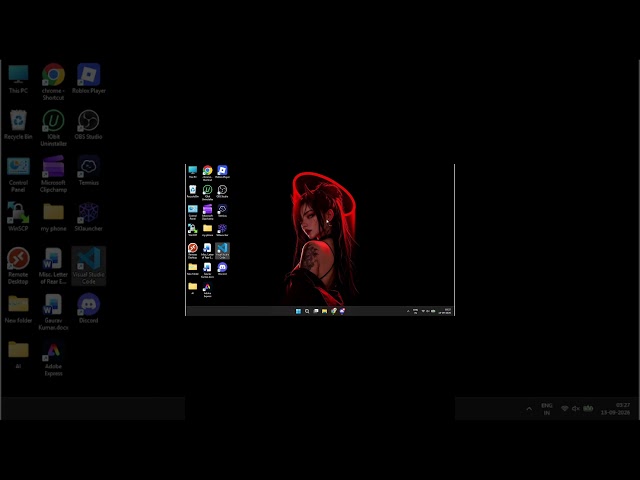Open Control Panel on the dimmed large desktop

click(18, 174)
